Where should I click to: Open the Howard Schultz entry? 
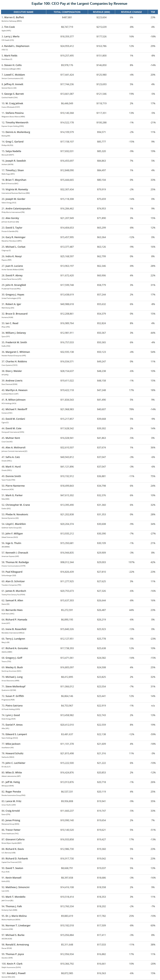pos(14,753)
